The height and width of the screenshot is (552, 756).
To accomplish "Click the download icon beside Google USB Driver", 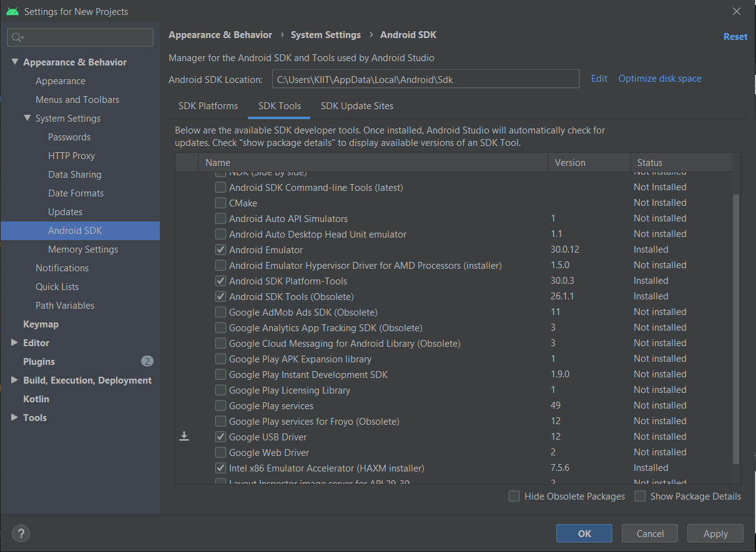I will [x=184, y=436].
